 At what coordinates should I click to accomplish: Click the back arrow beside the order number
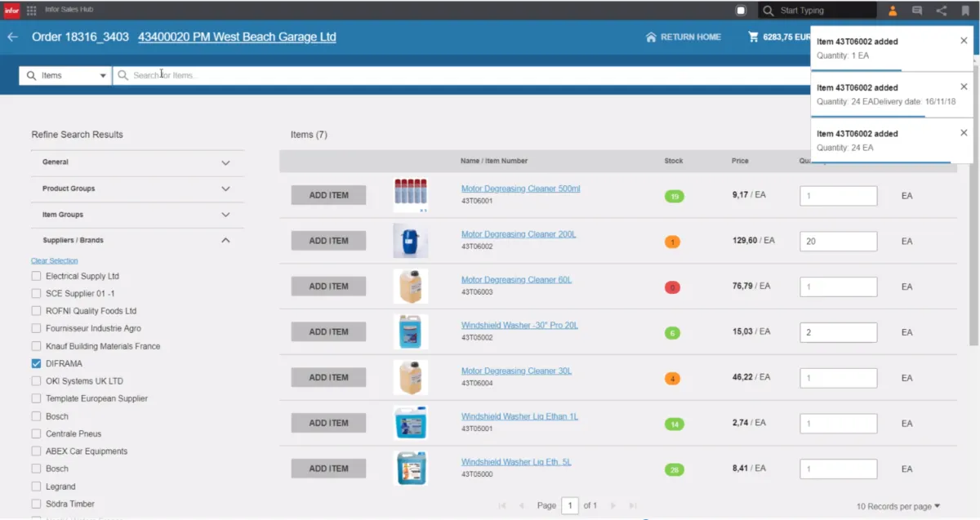pos(12,37)
